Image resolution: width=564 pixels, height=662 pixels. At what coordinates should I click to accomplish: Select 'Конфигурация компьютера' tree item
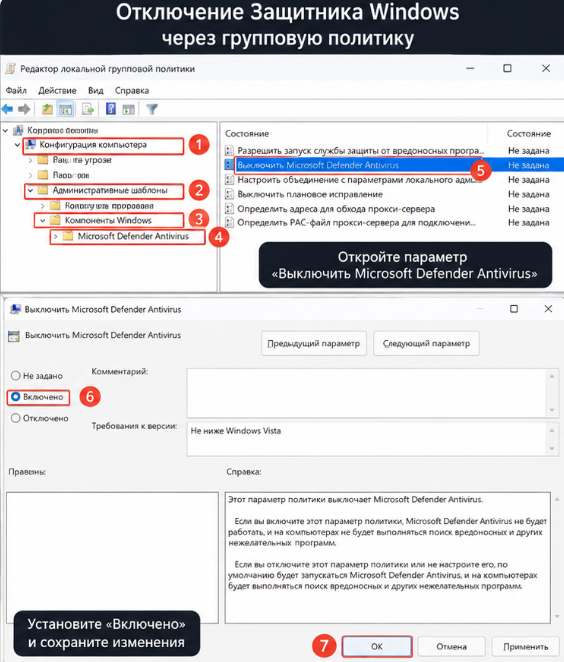93,144
